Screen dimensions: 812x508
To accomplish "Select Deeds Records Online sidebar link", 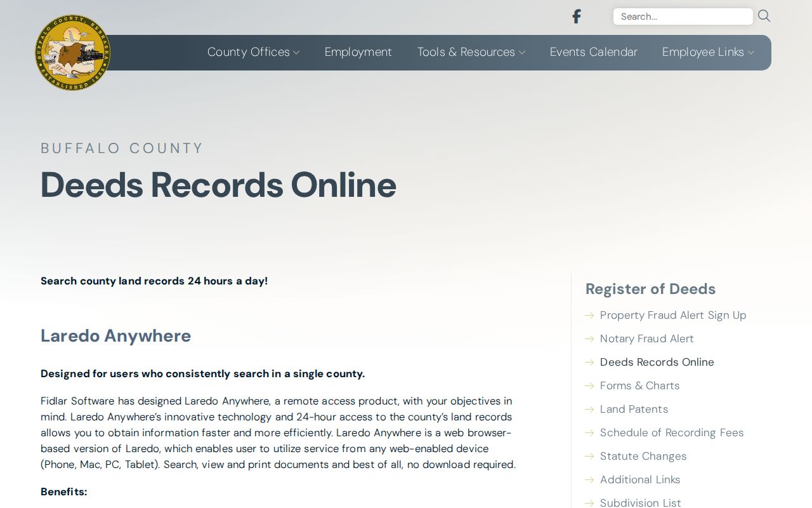I will click(657, 362).
